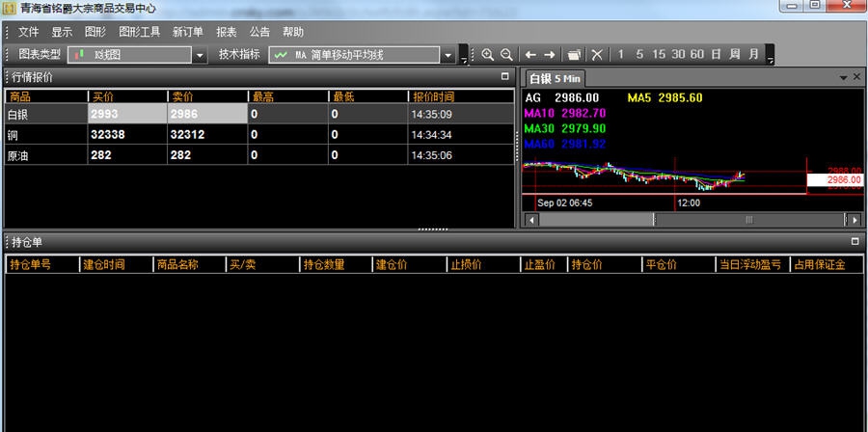The image size is (868, 432).
Task: Set chart period to 30 minutes
Action: [x=678, y=54]
